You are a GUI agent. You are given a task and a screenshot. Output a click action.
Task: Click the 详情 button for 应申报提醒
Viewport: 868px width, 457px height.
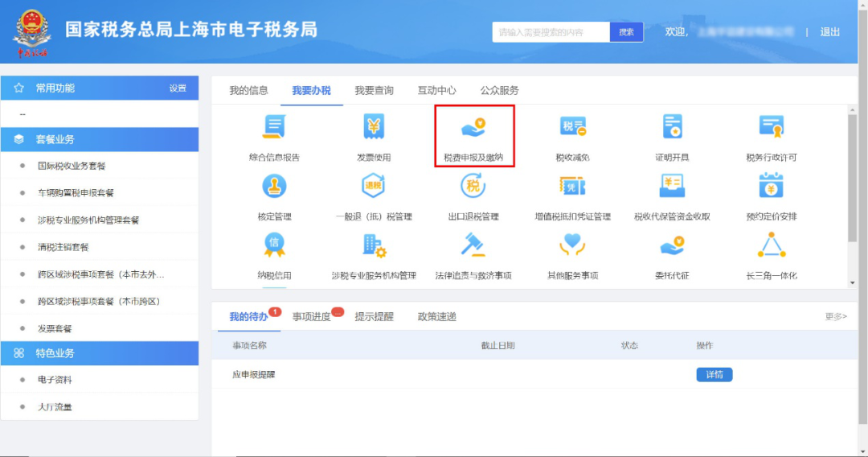[714, 375]
